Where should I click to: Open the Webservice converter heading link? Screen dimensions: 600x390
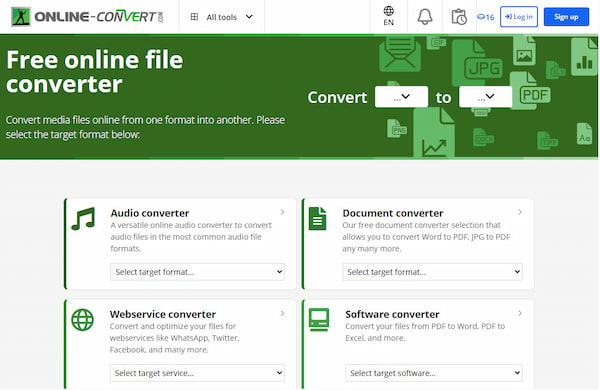[x=163, y=314]
